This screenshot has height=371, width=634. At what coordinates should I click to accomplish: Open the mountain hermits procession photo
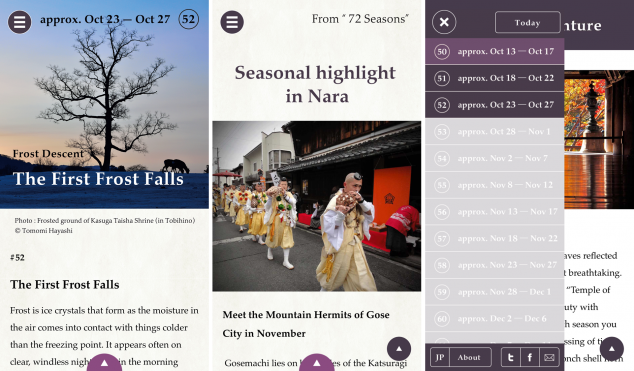[x=317, y=206]
